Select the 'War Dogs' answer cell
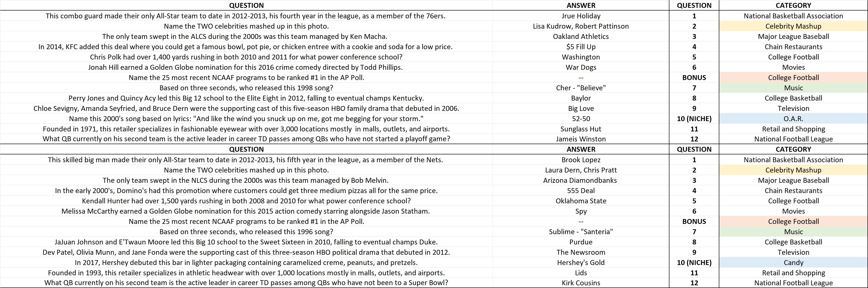This screenshot has width=868, height=288. (x=581, y=68)
